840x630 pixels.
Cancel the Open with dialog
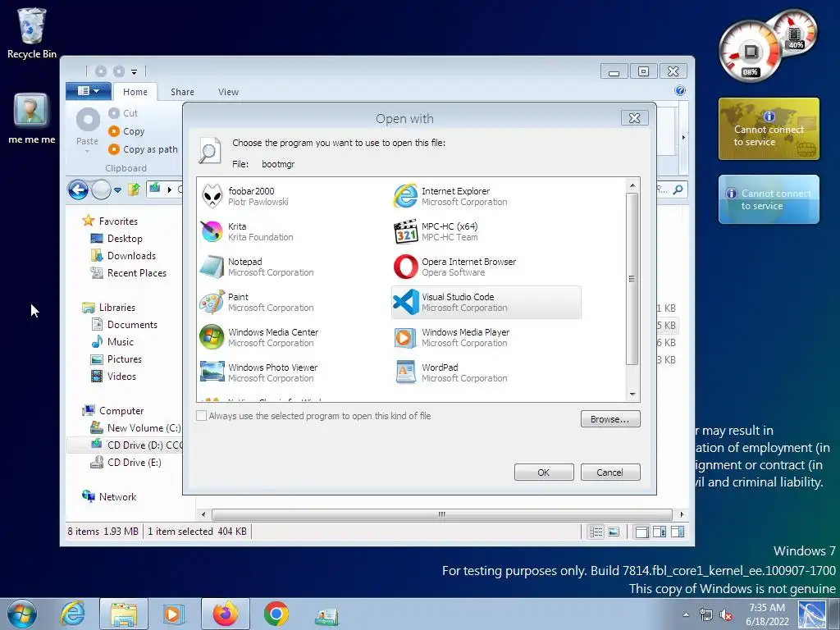pyautogui.click(x=610, y=472)
